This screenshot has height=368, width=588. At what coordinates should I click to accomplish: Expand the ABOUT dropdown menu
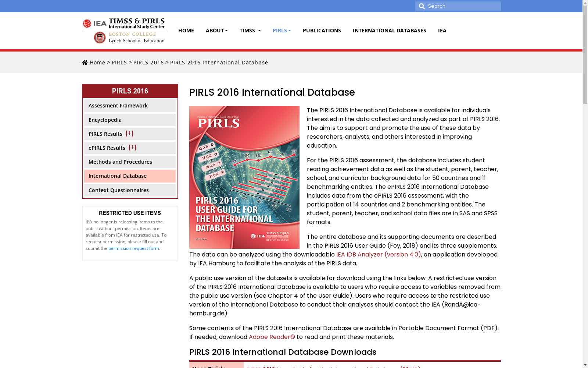[x=216, y=31]
